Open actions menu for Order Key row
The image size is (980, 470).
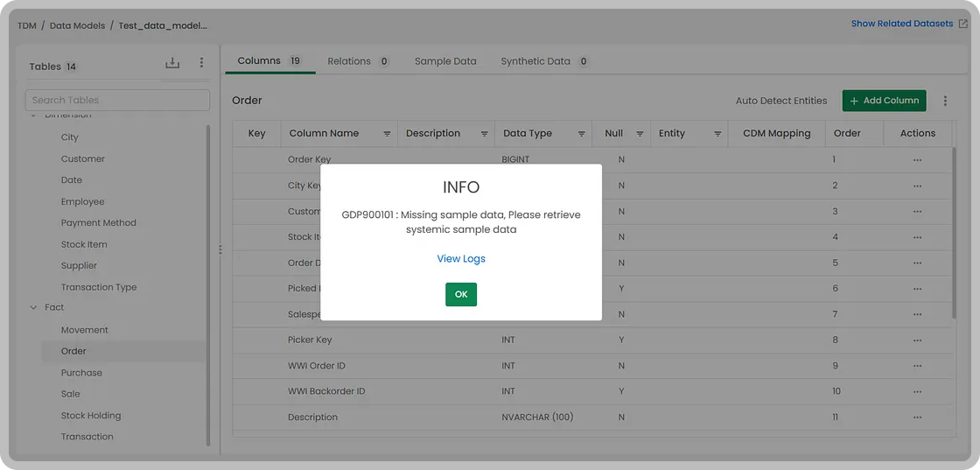[918, 160]
